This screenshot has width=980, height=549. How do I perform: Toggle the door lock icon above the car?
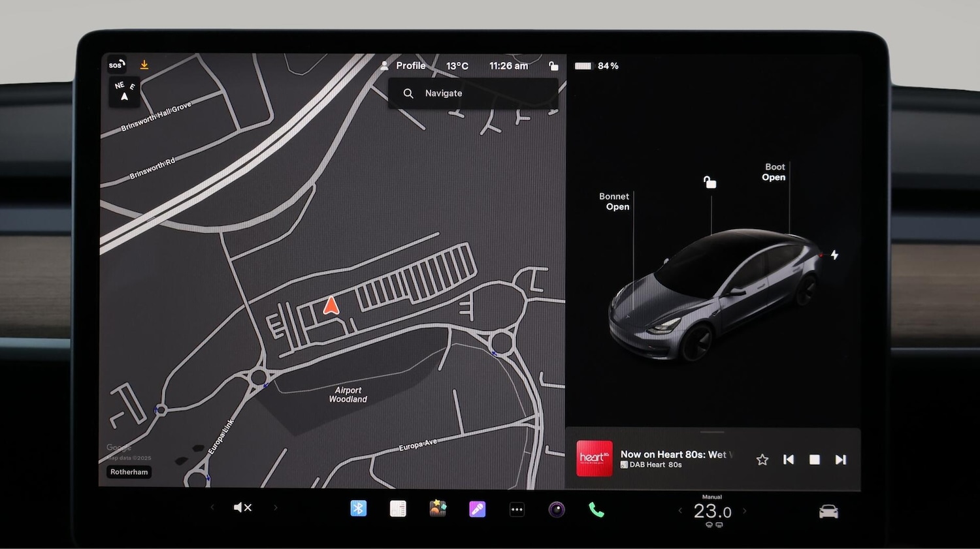(710, 182)
